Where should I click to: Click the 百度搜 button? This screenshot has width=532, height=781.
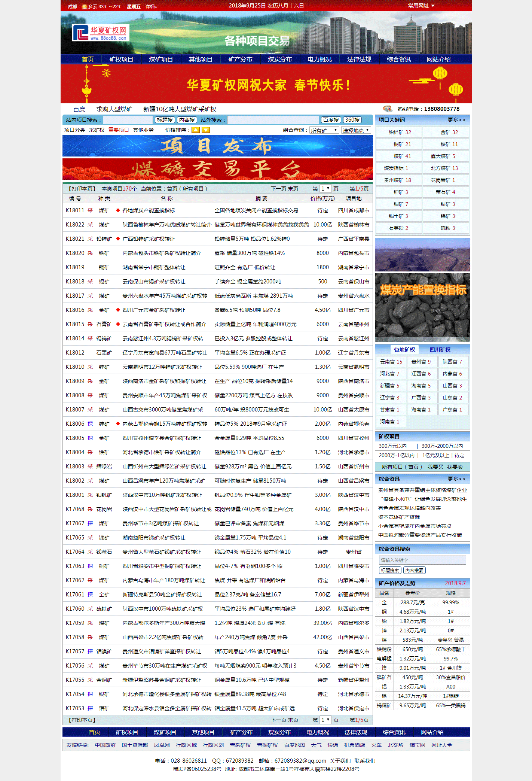(x=331, y=120)
